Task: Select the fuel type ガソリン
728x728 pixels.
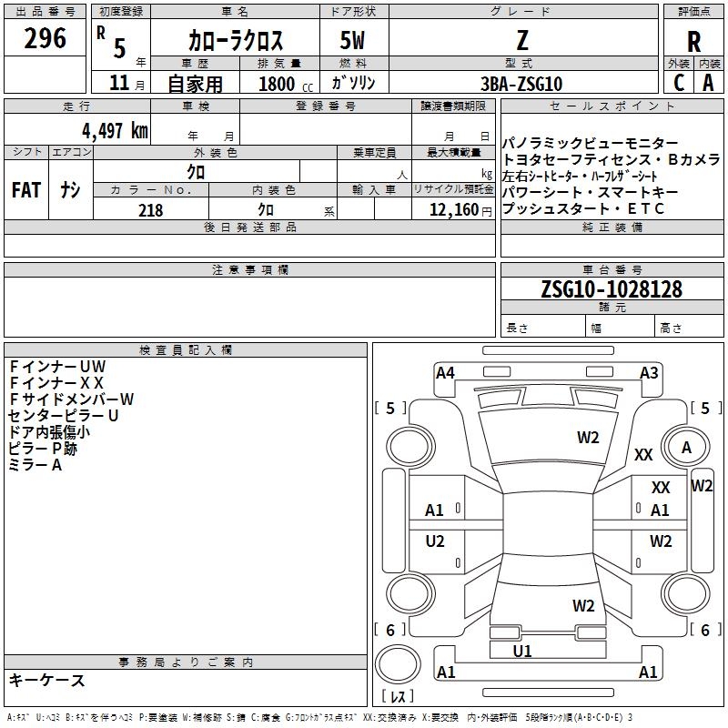Action: coord(353,83)
